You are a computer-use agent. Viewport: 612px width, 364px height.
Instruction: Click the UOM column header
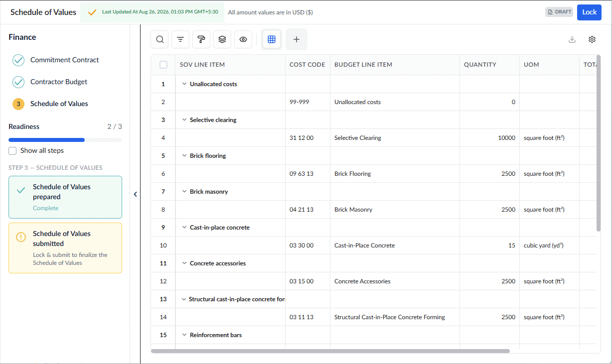(549, 65)
